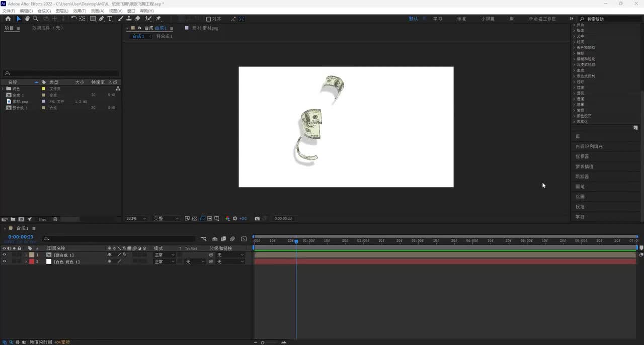Expand the 白色 纯色 1 layer properties
Screen dimensions: 644x345
26,262
